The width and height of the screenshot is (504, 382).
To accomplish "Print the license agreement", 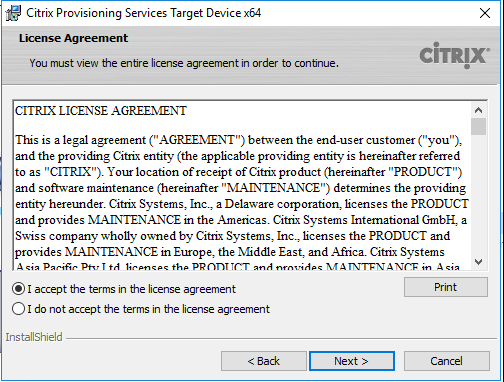I will [446, 287].
